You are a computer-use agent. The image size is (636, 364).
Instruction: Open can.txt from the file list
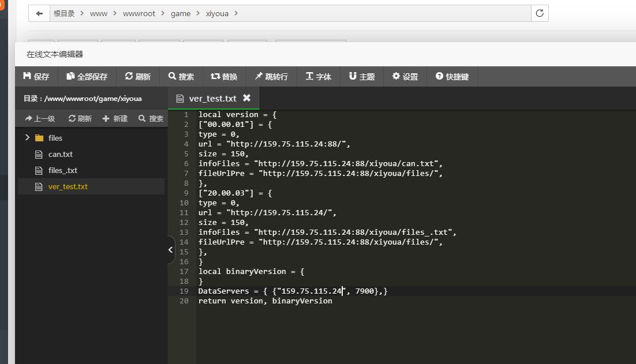(x=60, y=154)
